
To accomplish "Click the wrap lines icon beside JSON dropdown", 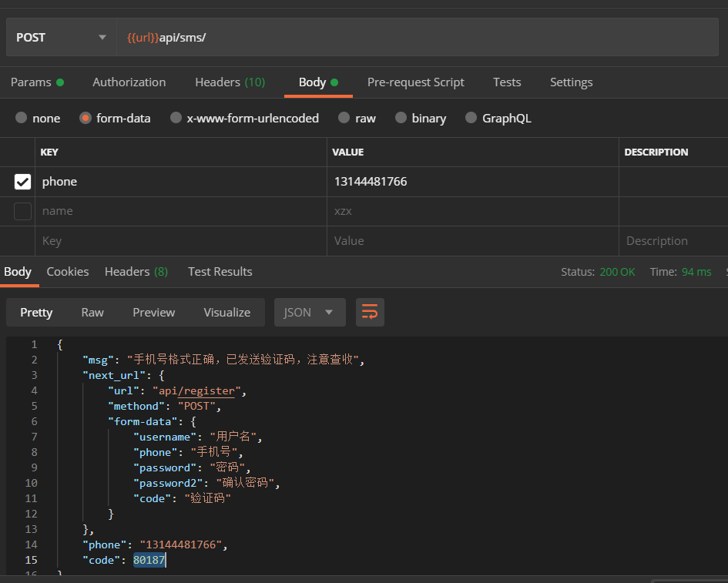I will point(370,312).
